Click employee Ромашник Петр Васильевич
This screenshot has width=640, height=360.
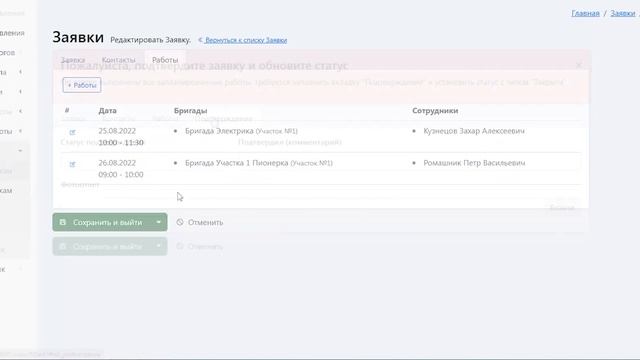coord(474,162)
